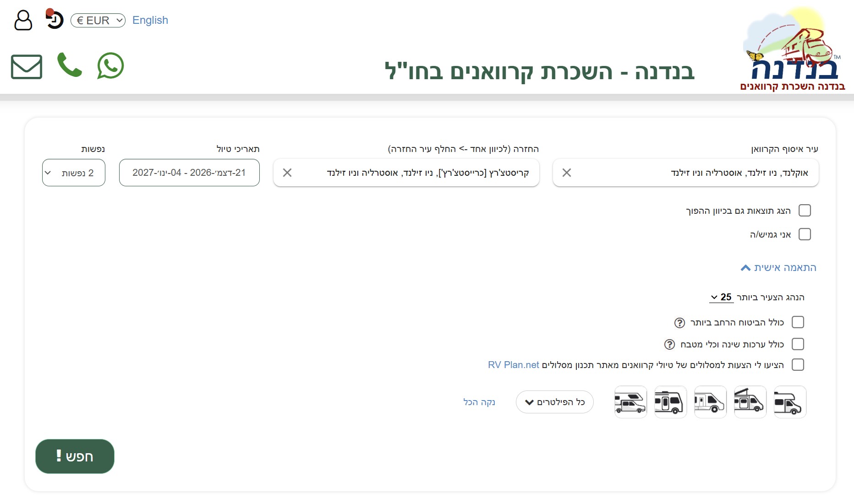854x504 pixels.
Task: Open the email envelope contact icon
Action: (x=26, y=67)
